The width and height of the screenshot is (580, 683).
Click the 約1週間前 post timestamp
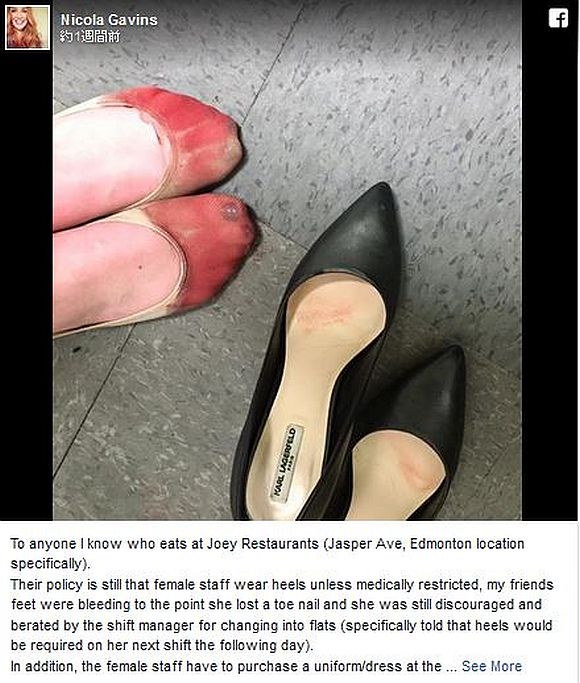(x=90, y=37)
